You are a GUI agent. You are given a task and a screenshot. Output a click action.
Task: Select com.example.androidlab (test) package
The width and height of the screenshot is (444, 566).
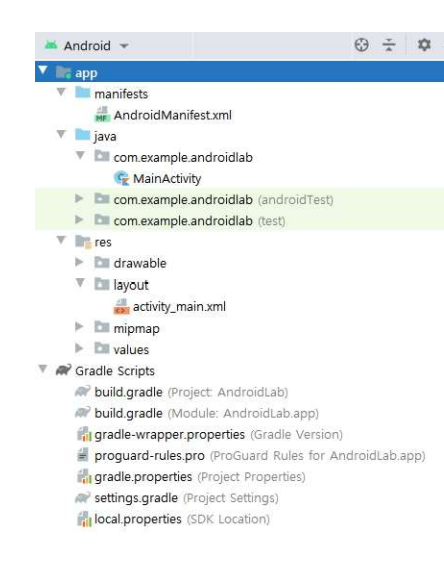point(199,221)
